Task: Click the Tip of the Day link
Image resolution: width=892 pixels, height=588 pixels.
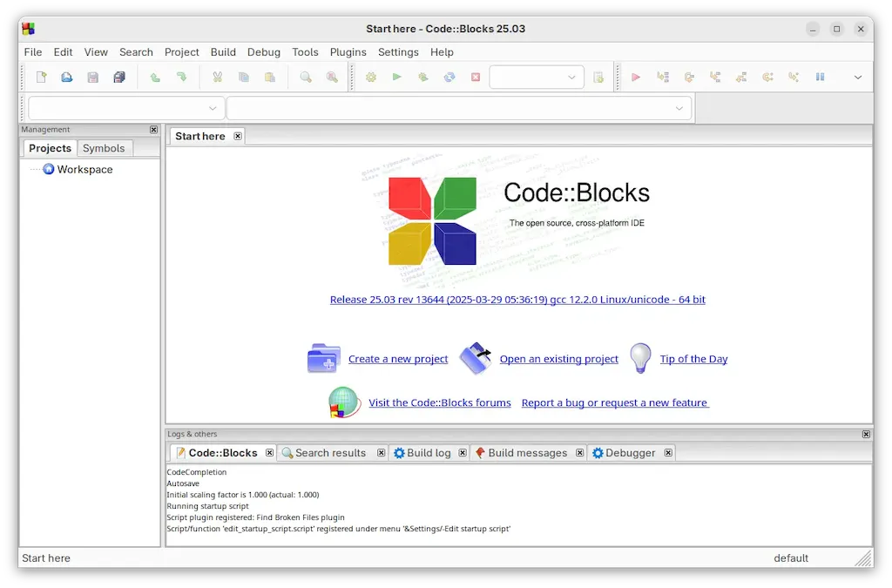Action: pos(693,359)
